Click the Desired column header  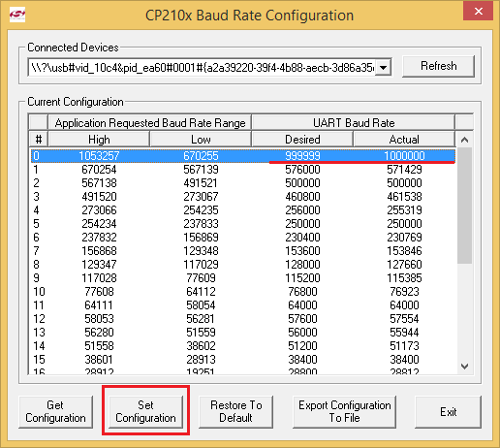tap(302, 140)
